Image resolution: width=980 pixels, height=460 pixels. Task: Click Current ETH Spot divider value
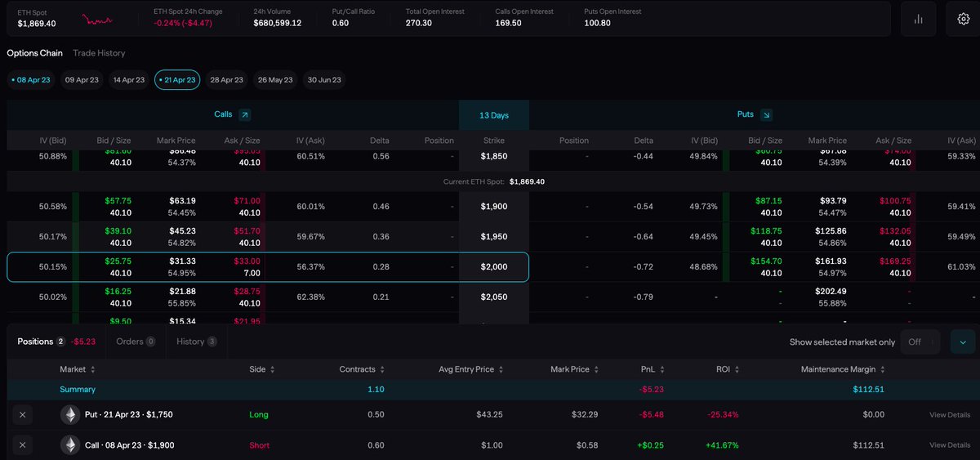tap(527, 181)
